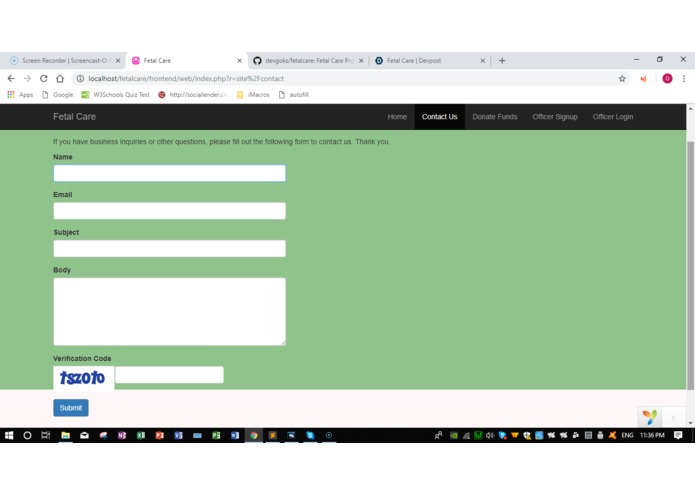Open the W3Schools Quiz Test bookmark
Image resolution: width=695 pixels, height=494 pixels.
click(116, 94)
